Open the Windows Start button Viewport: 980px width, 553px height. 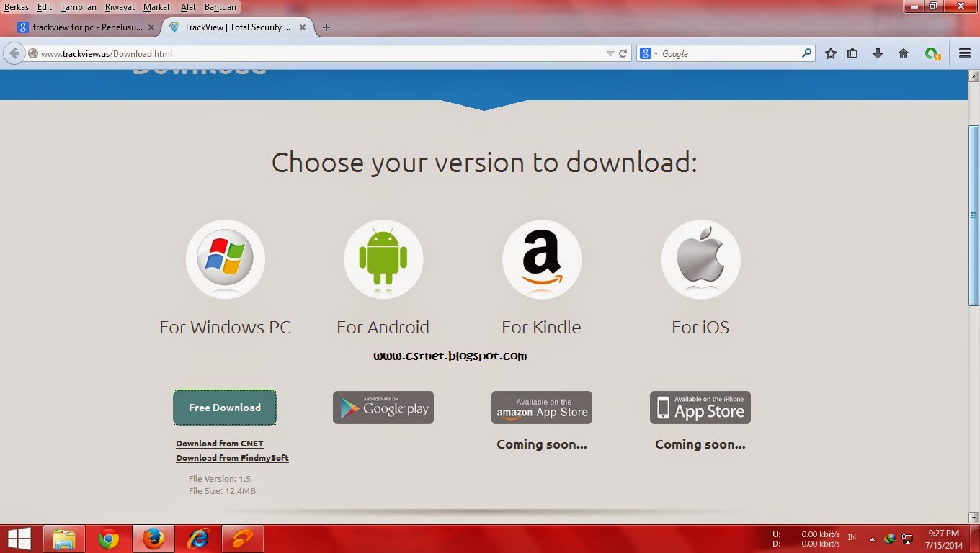click(x=19, y=539)
